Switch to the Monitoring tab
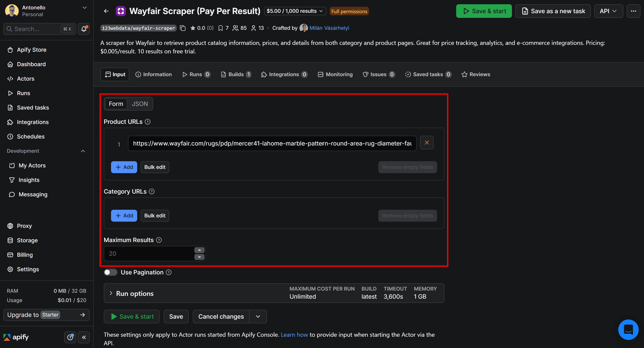644x348 pixels. pos(335,74)
